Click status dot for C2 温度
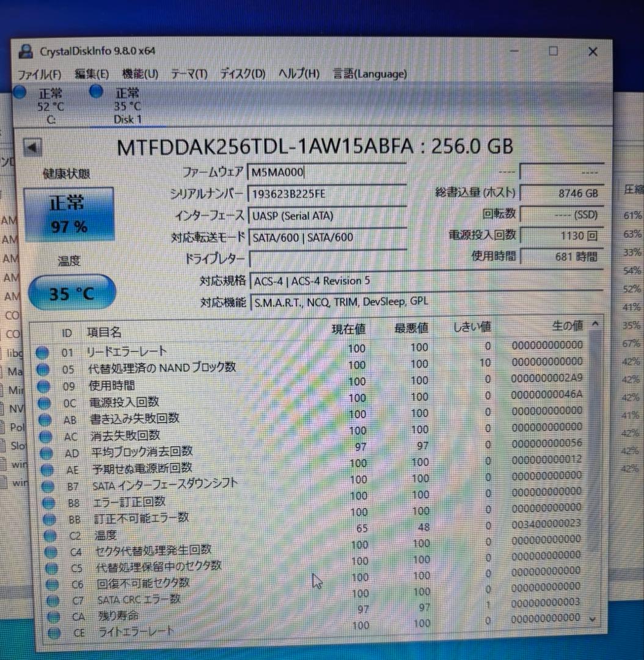Viewport: 644px width, 660px height. 50,535
